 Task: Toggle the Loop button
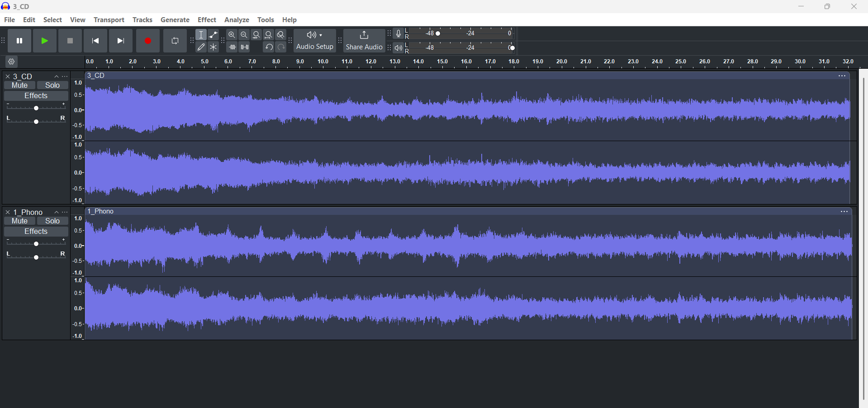click(175, 41)
